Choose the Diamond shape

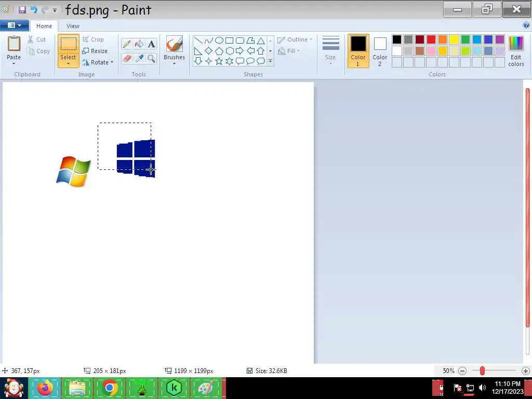(x=209, y=51)
